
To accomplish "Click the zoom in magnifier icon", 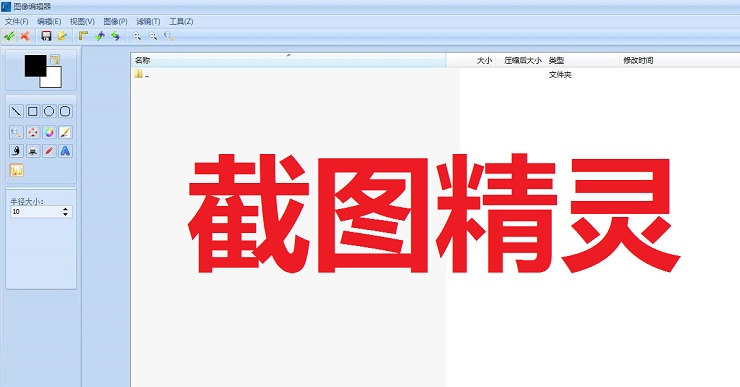I will [x=137, y=36].
